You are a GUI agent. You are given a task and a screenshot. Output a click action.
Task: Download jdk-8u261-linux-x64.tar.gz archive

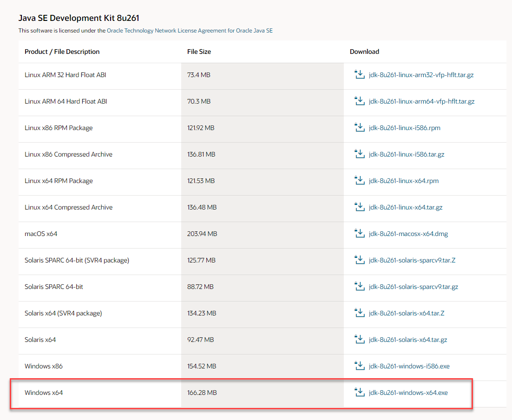click(x=406, y=207)
